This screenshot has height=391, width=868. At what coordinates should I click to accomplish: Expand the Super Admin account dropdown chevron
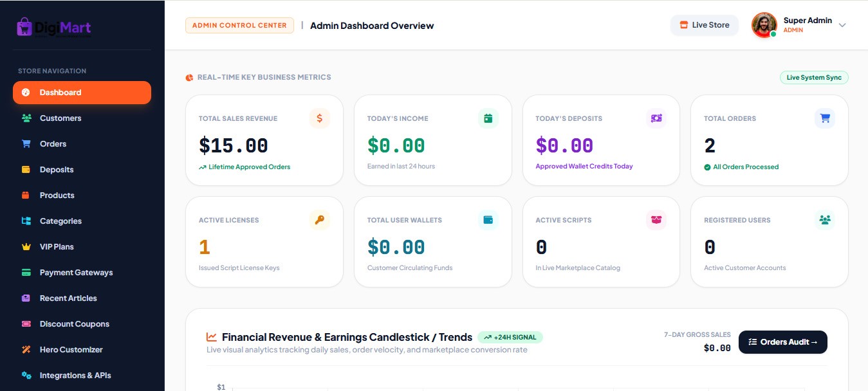click(842, 26)
